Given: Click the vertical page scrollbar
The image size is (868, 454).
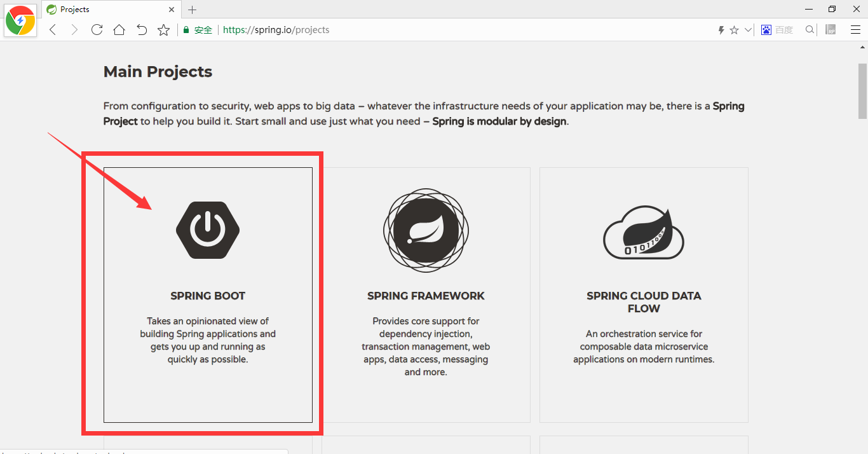Looking at the screenshot, I should coord(862,89).
